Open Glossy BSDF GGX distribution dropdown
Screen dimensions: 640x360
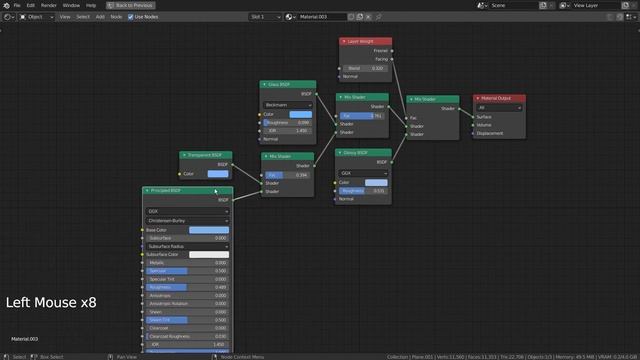363,173
